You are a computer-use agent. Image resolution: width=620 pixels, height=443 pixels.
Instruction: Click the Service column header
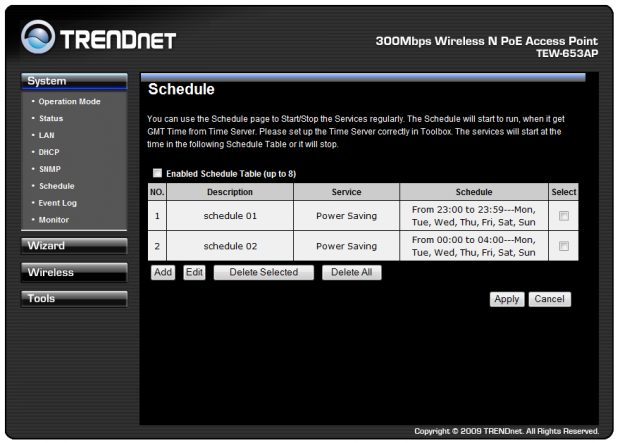click(346, 192)
